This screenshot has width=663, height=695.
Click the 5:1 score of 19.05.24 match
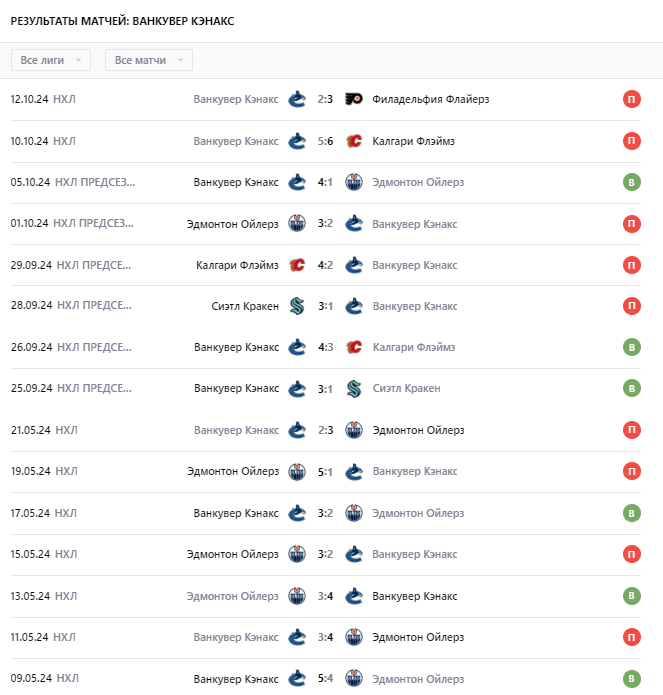325,471
